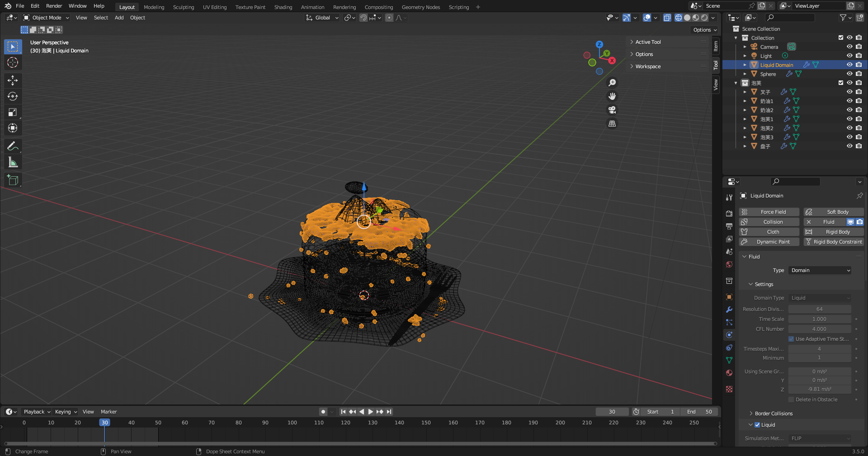
Task: Switch to Geometry Nodes workspace tab
Action: pyautogui.click(x=420, y=7)
